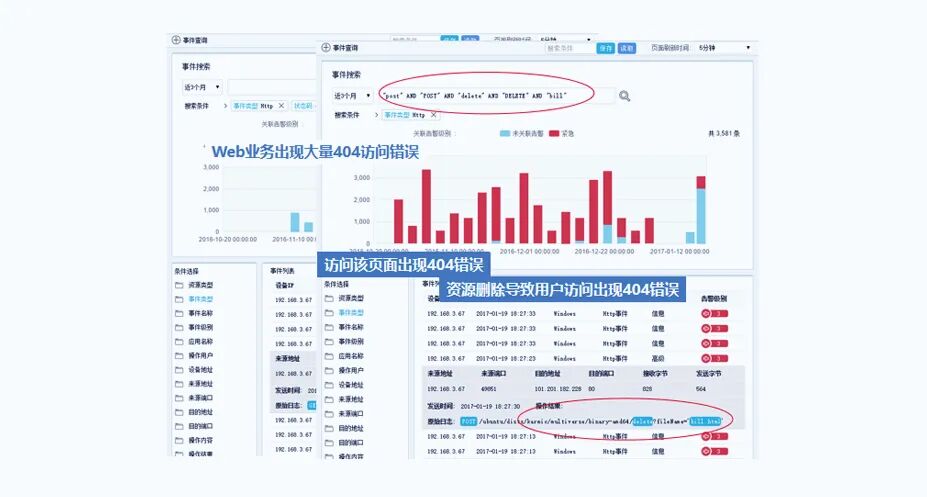The height and width of the screenshot is (497, 927).
Task: Select 应用名称 in back window condition list
Action: click(x=200, y=342)
